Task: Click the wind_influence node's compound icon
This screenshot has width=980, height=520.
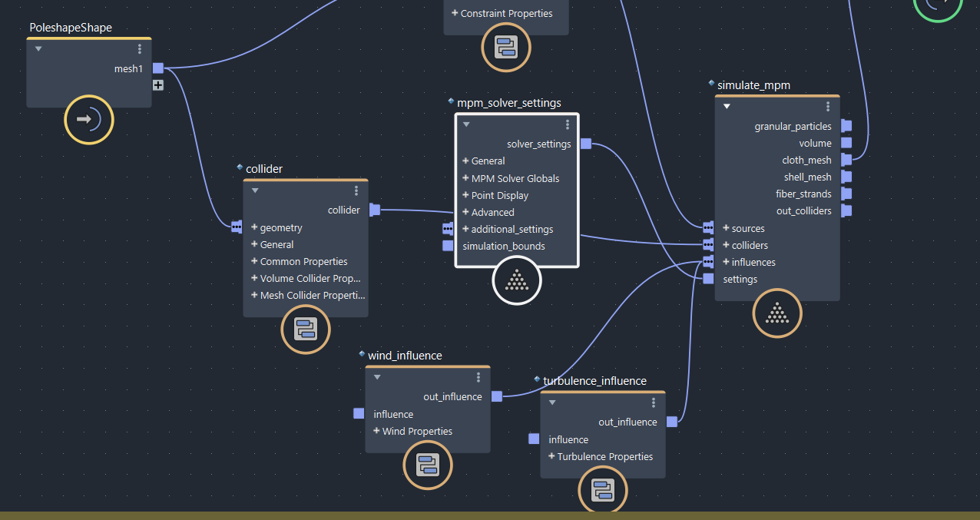Action: pyautogui.click(x=428, y=465)
